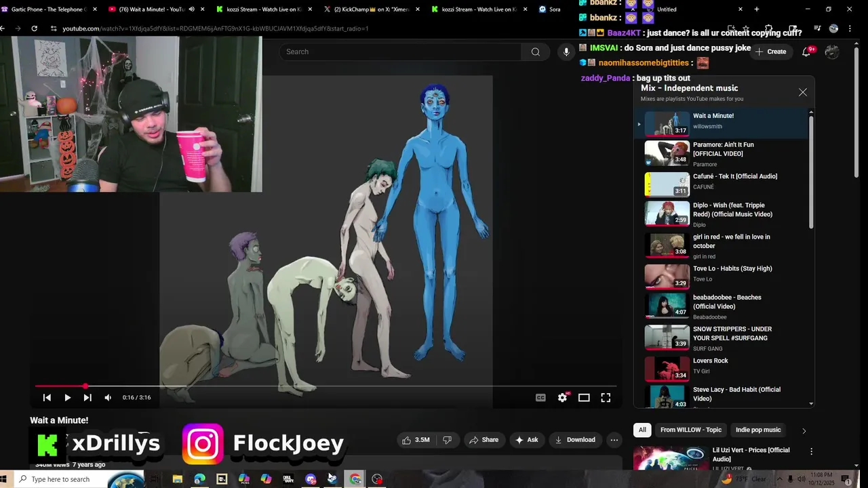The width and height of the screenshot is (868, 488).
Task: Focus the YouTube search field
Action: [x=400, y=52]
